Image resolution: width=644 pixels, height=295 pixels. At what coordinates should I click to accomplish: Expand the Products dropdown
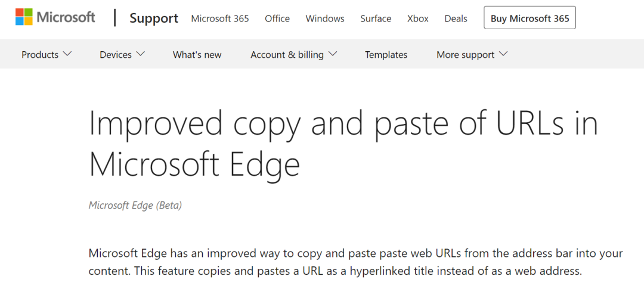pos(47,55)
